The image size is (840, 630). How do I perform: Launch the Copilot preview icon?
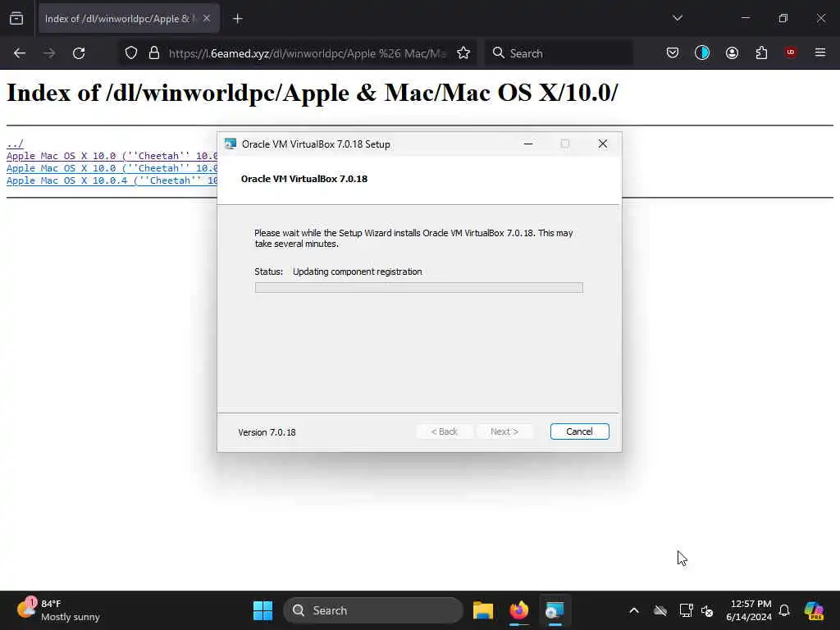click(814, 610)
